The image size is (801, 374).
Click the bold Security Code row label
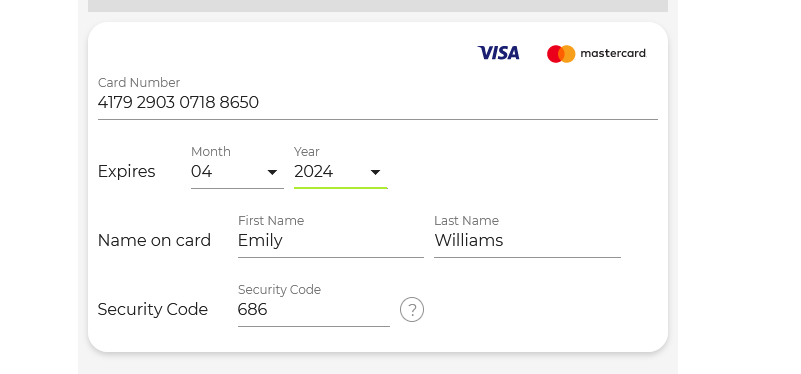(x=153, y=309)
